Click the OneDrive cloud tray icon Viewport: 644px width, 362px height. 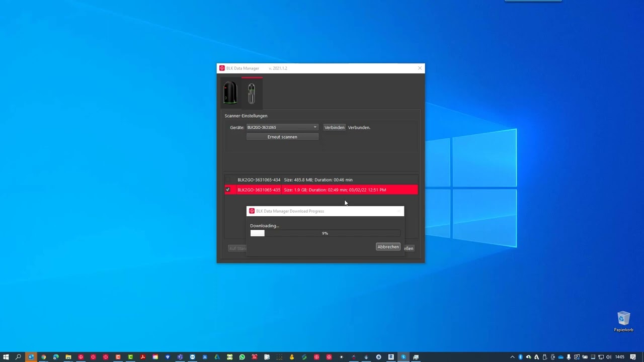point(560,357)
